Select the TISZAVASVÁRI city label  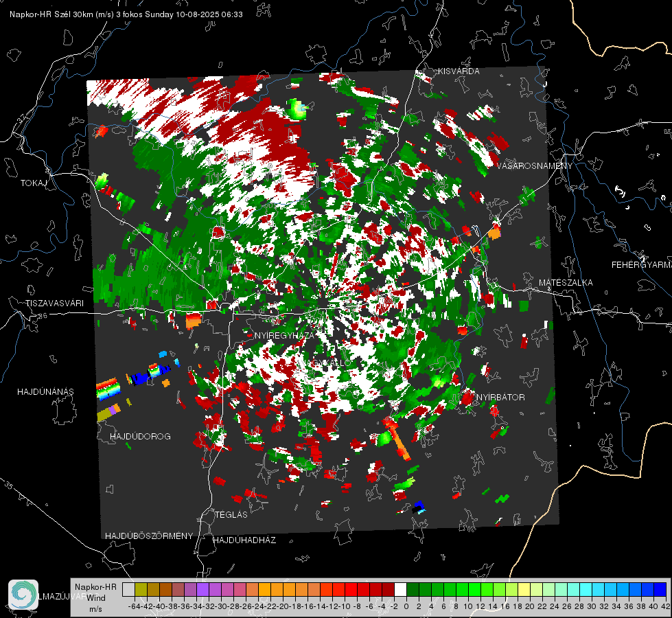[x=54, y=304]
